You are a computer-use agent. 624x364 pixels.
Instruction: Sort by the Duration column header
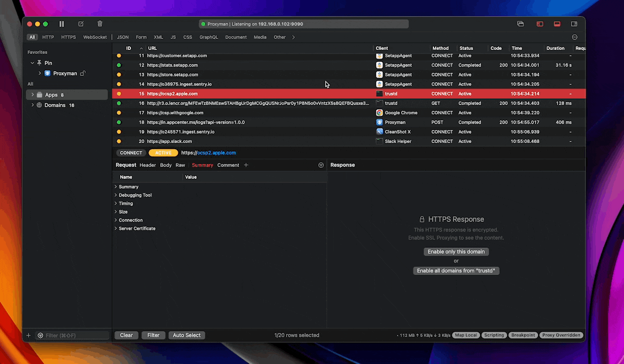555,48
